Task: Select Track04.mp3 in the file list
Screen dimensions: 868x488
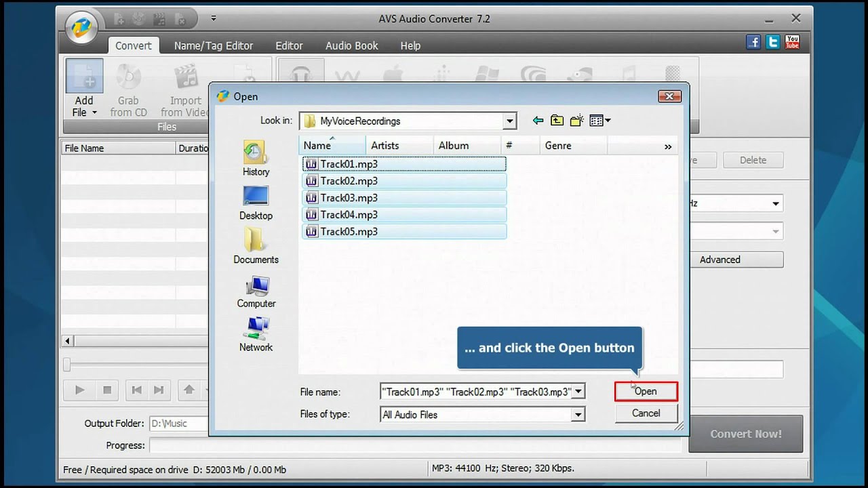Action: point(404,214)
